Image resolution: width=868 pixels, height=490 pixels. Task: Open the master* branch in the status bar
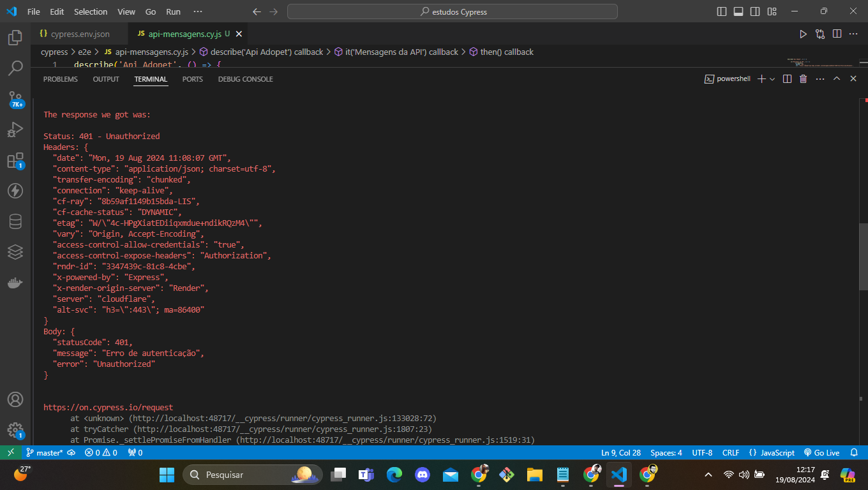point(44,452)
